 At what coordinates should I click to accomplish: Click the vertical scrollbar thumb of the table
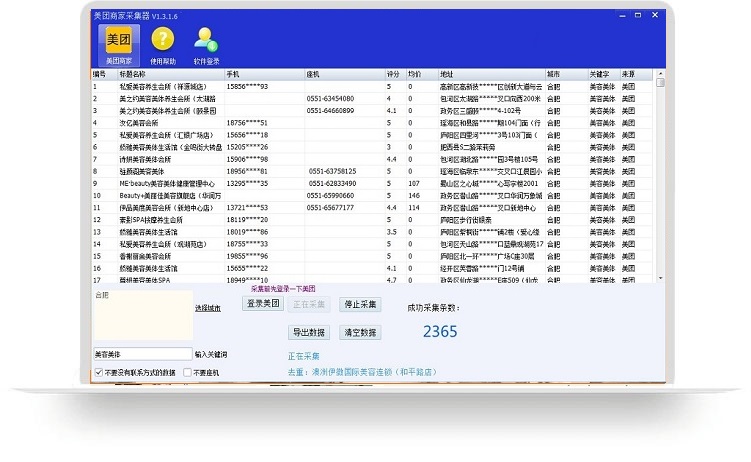click(x=660, y=82)
